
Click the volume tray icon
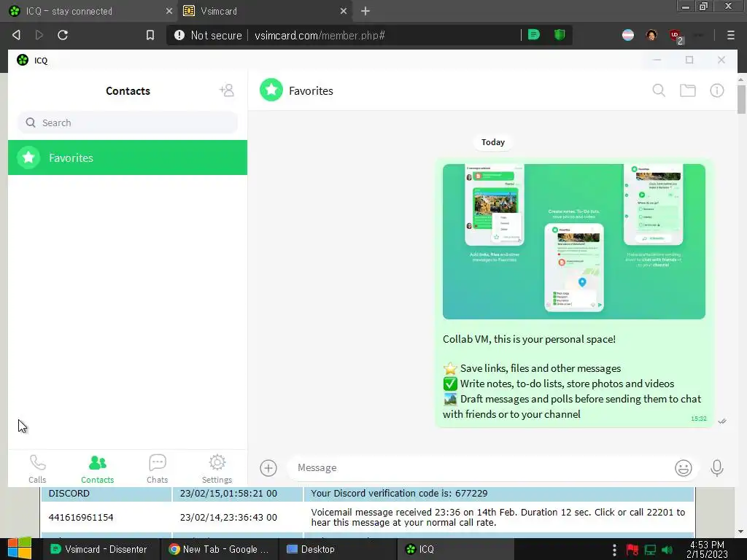pos(667,550)
